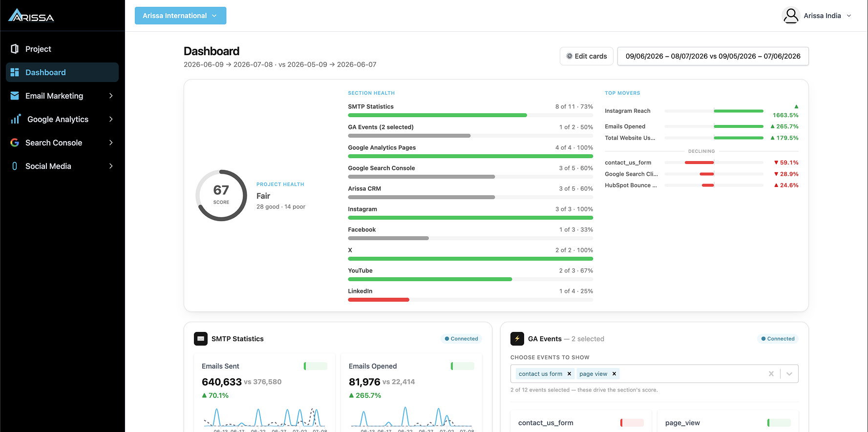Image resolution: width=868 pixels, height=432 pixels.
Task: Click the contact_us_form red status indicator
Action: point(632,423)
